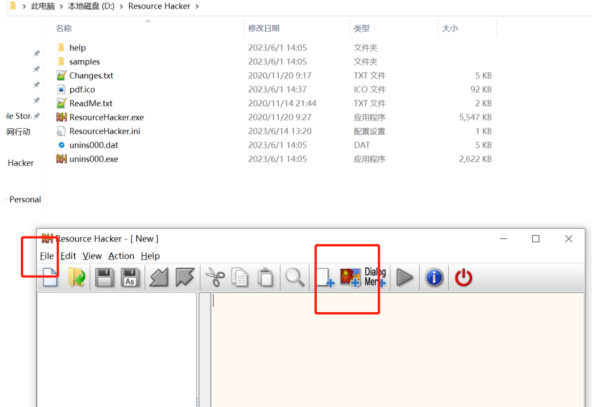Click the Cut scissors icon
Image resolution: width=592 pixels, height=407 pixels.
point(215,278)
